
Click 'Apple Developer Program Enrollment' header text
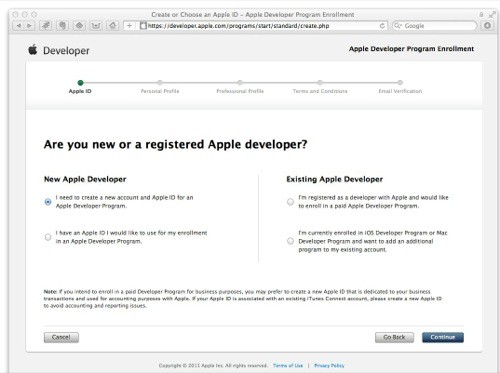[411, 49]
